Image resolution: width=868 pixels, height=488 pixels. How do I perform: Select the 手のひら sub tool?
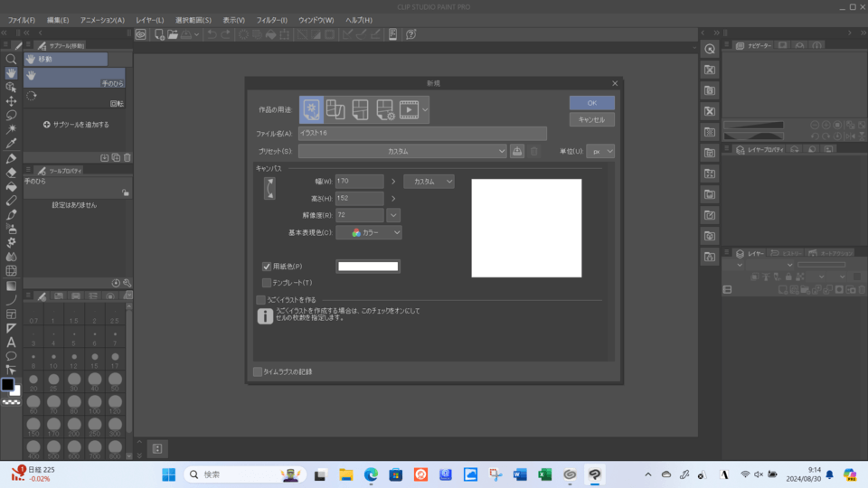point(74,78)
